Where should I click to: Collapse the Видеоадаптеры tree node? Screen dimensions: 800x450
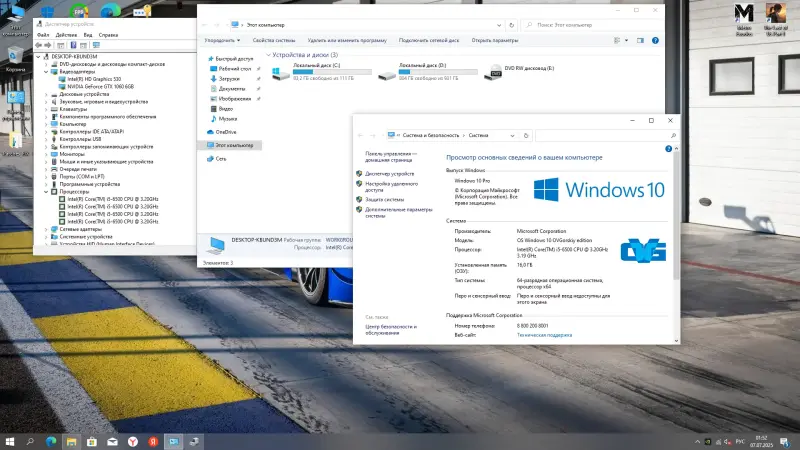tap(46, 72)
